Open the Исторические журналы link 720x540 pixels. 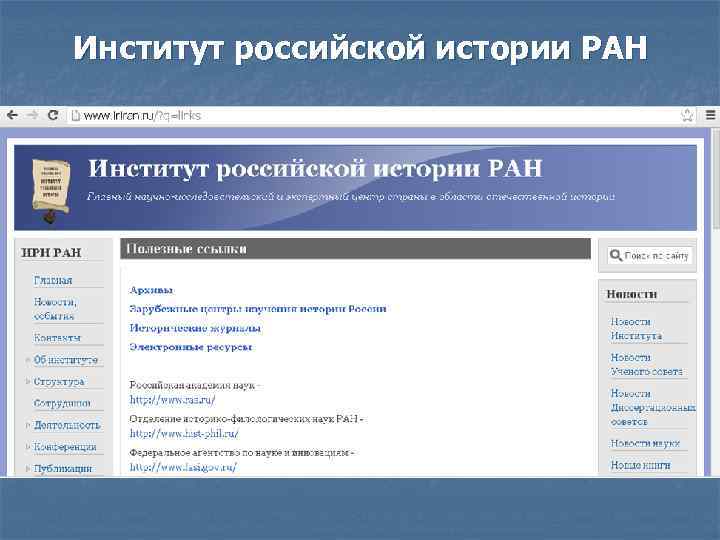(x=195, y=328)
